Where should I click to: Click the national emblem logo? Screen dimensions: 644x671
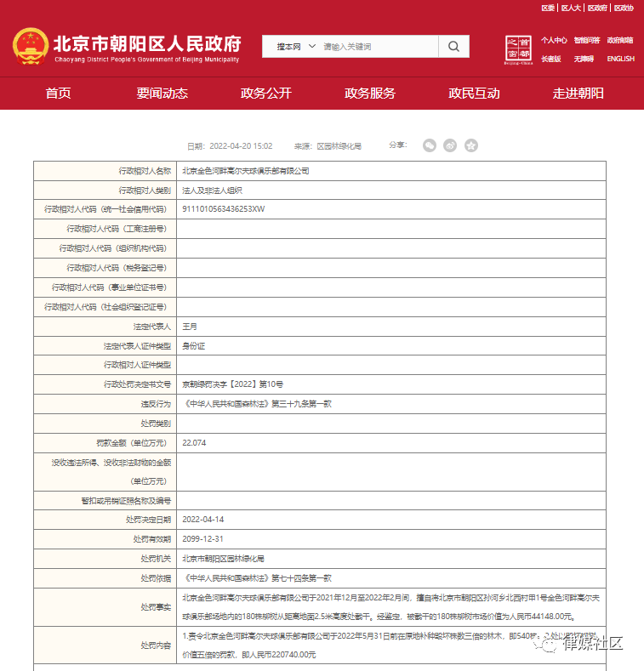(x=31, y=47)
